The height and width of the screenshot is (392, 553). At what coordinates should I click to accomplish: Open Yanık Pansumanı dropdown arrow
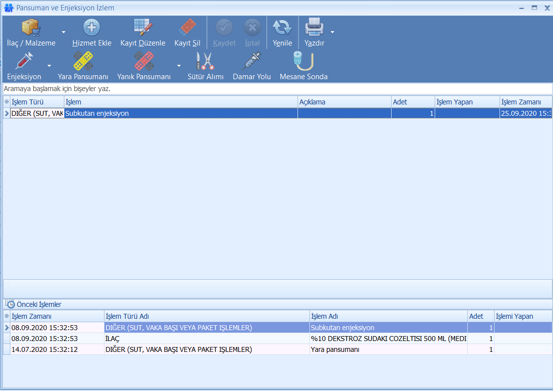[x=179, y=66]
